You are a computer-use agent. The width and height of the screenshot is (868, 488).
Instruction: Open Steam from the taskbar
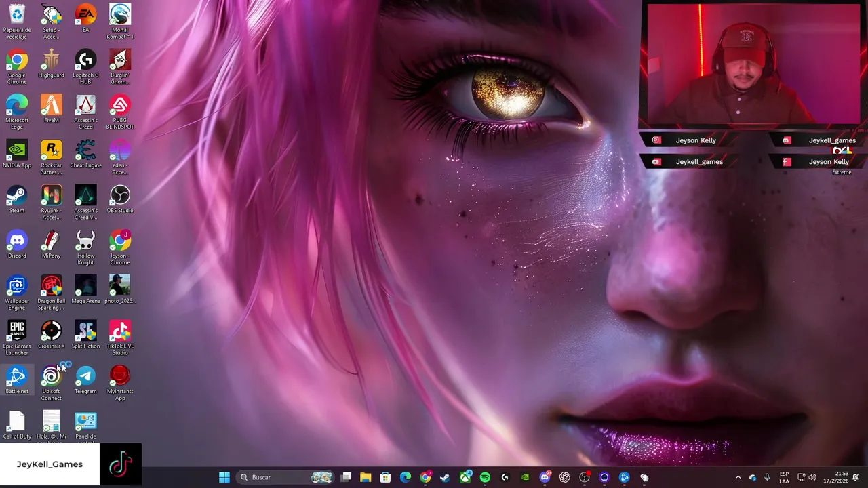[445, 477]
